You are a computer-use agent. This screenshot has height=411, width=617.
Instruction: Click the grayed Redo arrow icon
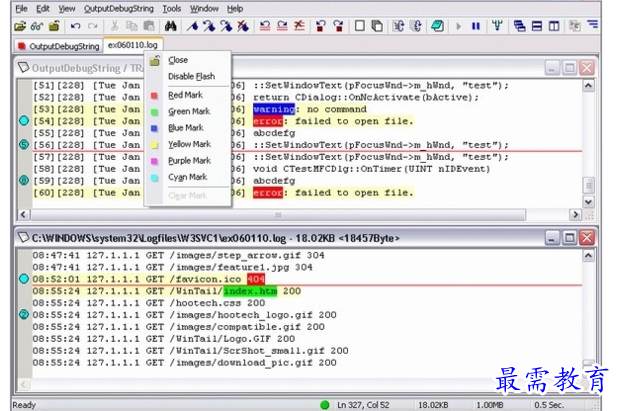click(x=93, y=26)
